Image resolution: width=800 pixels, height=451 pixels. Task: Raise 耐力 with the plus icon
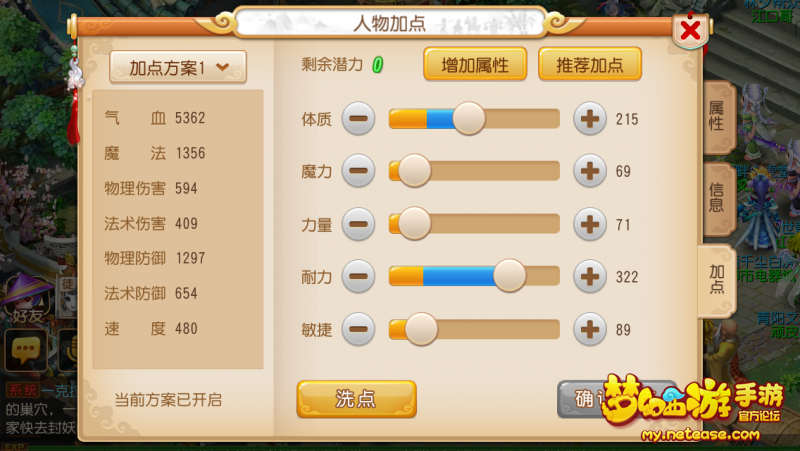click(590, 276)
